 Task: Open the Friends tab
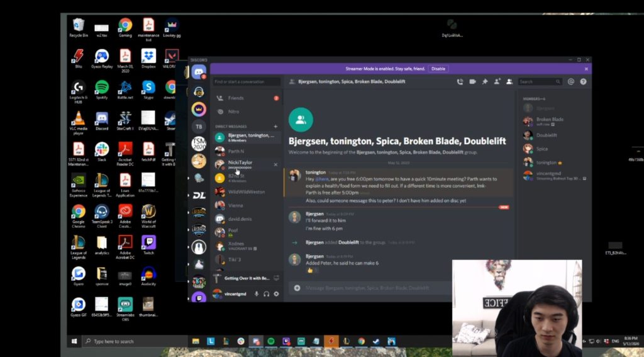pos(236,98)
